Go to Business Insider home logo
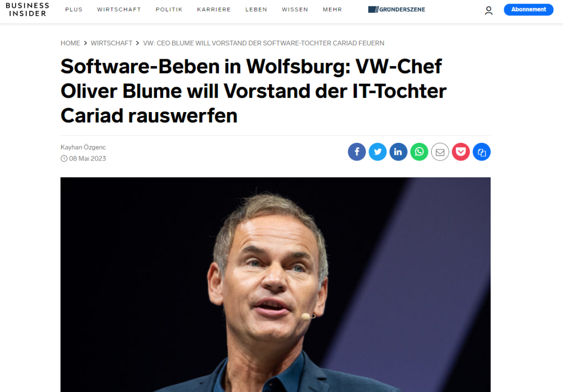 pos(27,10)
